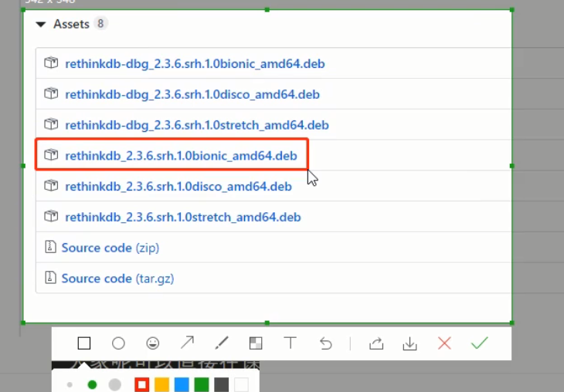564x392 pixels.
Task: Click package icon beside rethinkdb_2.3.6 disco
Action: 51,185
